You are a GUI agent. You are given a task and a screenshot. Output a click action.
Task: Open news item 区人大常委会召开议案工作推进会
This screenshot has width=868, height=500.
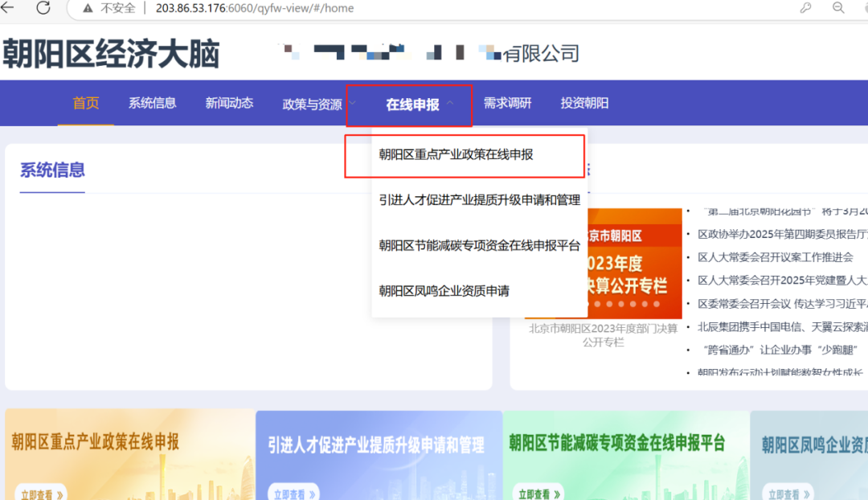[776, 257]
